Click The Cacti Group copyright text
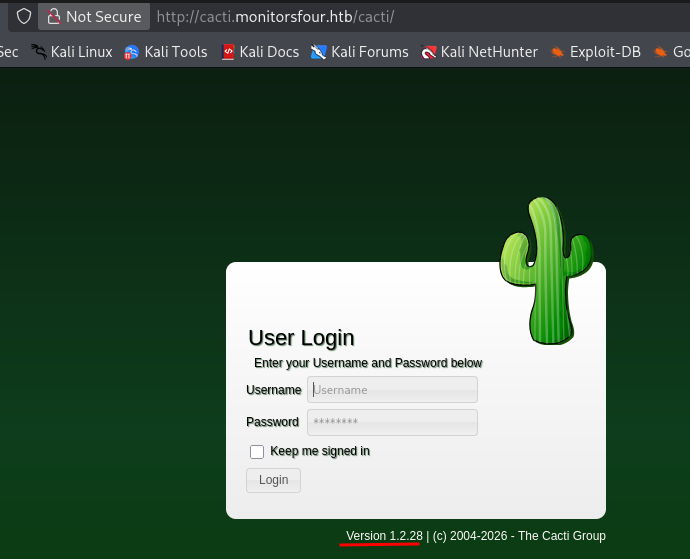Viewport: 690px width, 559px height. (x=519, y=536)
